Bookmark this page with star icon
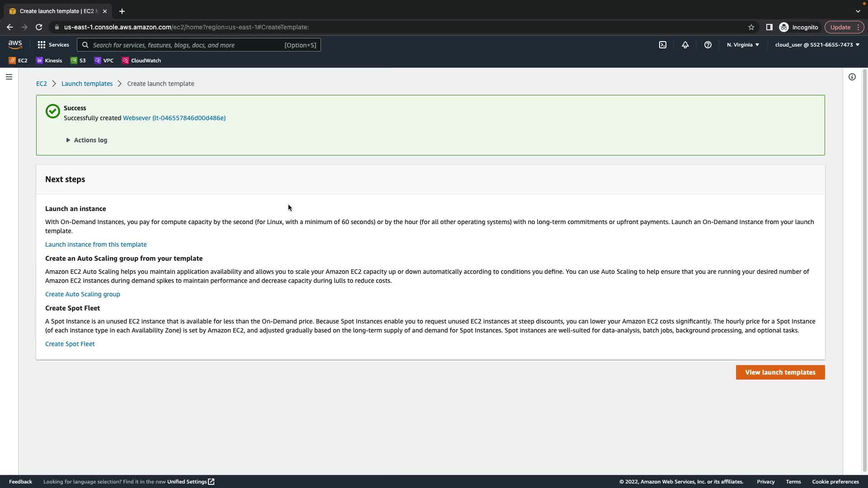Screen dimensions: 868x488 pyautogui.click(x=751, y=27)
